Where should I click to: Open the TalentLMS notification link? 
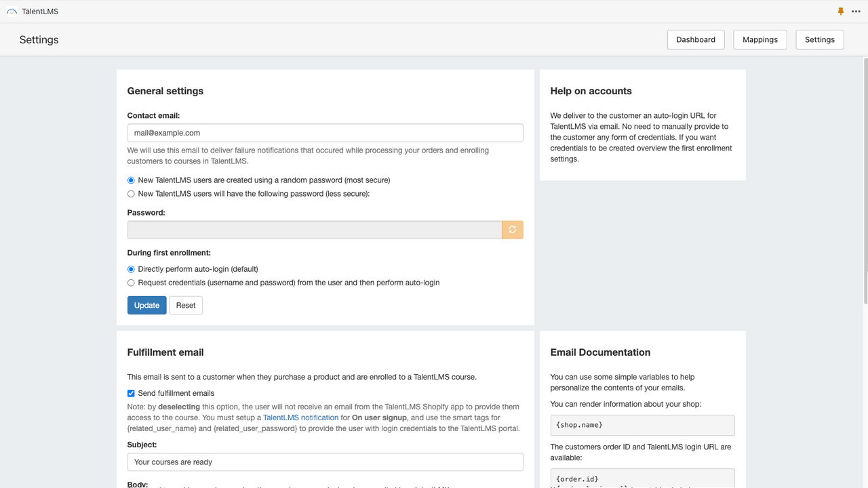click(300, 418)
